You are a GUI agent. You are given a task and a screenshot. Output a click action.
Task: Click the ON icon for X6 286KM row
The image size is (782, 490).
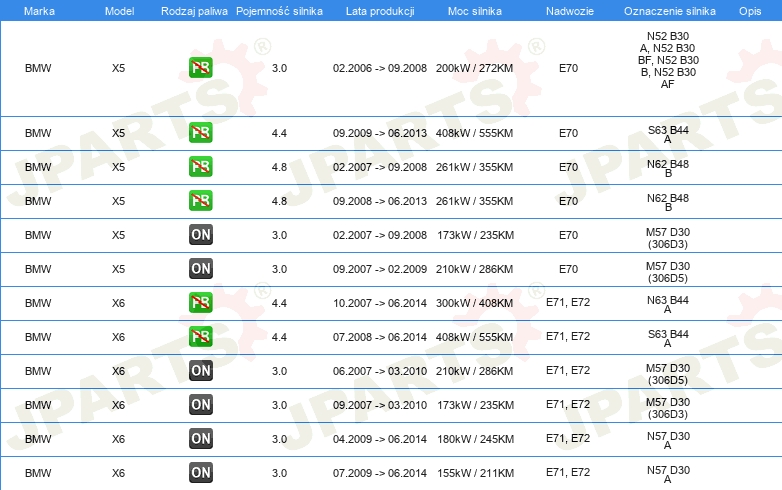[200, 371]
